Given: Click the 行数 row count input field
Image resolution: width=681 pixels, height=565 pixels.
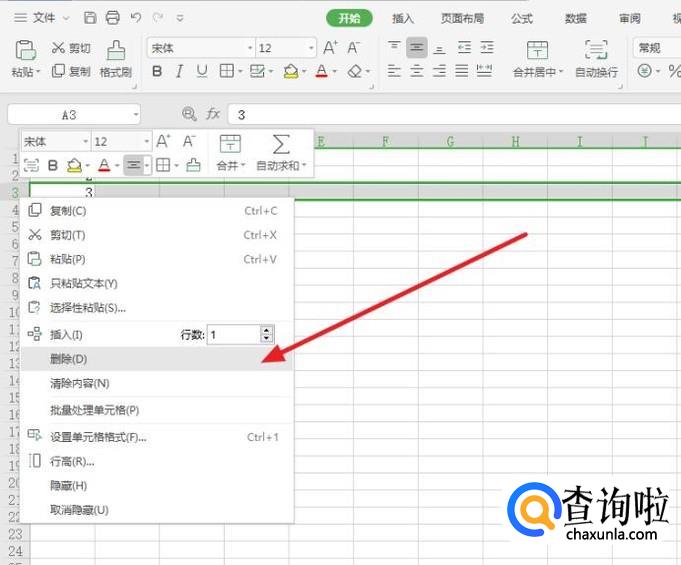Looking at the screenshot, I should point(234,335).
